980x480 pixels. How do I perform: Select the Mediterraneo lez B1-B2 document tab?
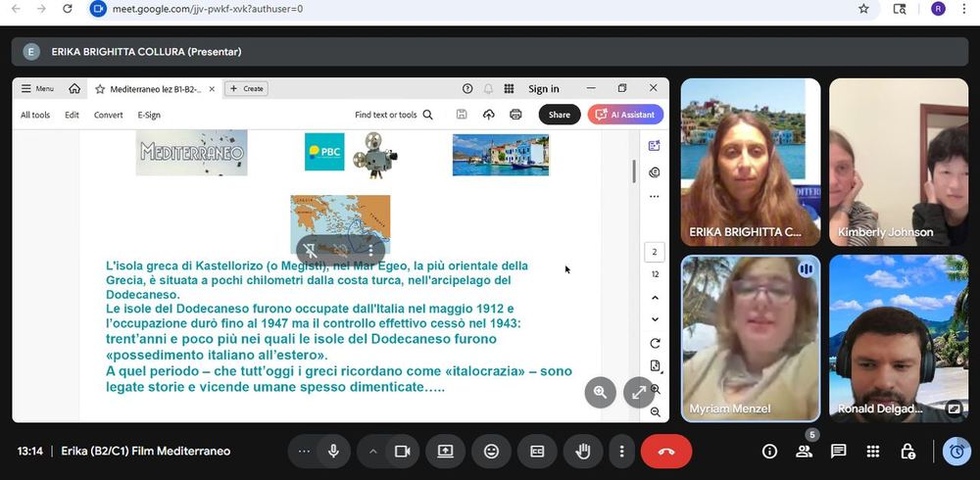[156, 89]
